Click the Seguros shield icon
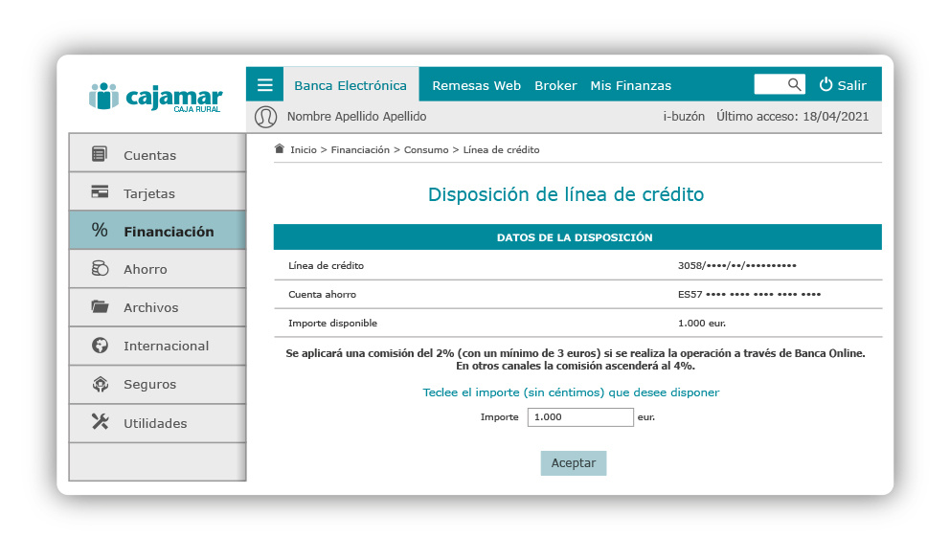 100,383
